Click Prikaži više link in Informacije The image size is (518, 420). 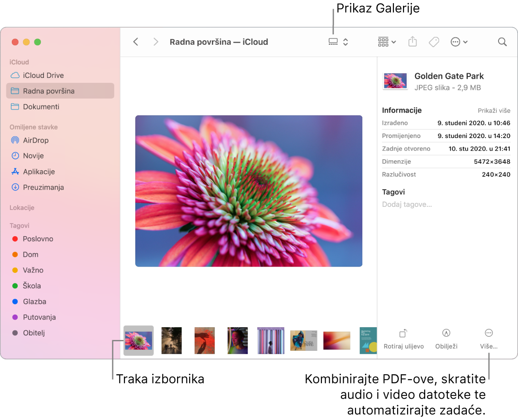(x=494, y=110)
